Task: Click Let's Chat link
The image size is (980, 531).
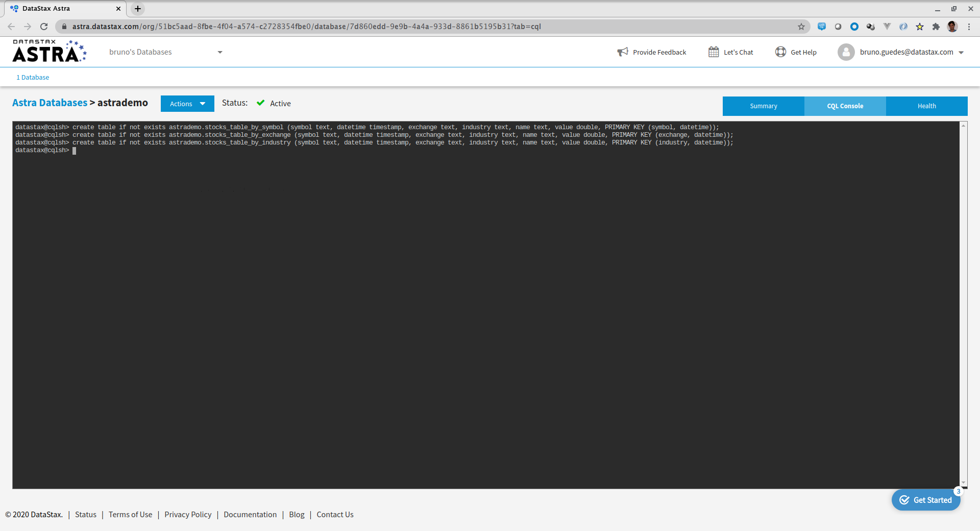Action: pyautogui.click(x=738, y=52)
